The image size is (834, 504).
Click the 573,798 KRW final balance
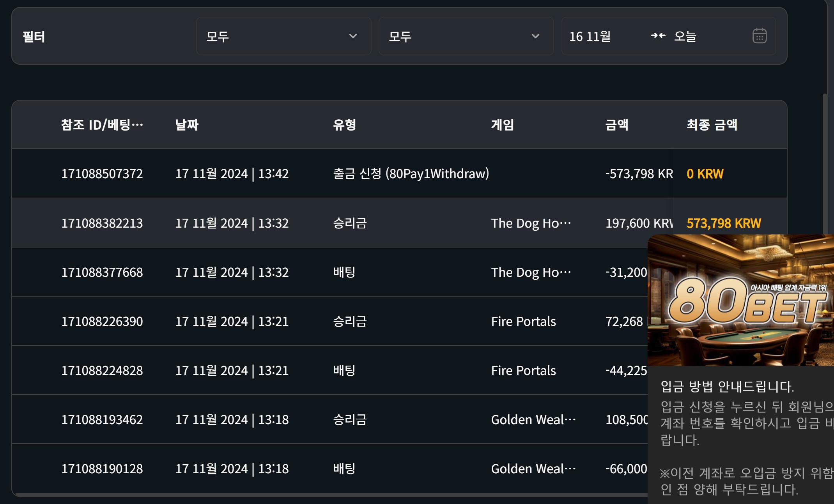pos(723,223)
